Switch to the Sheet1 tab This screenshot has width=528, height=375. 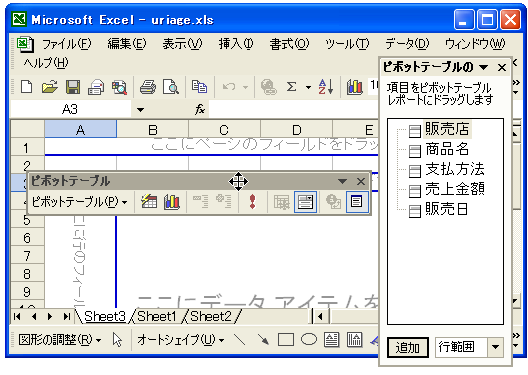[x=157, y=316]
